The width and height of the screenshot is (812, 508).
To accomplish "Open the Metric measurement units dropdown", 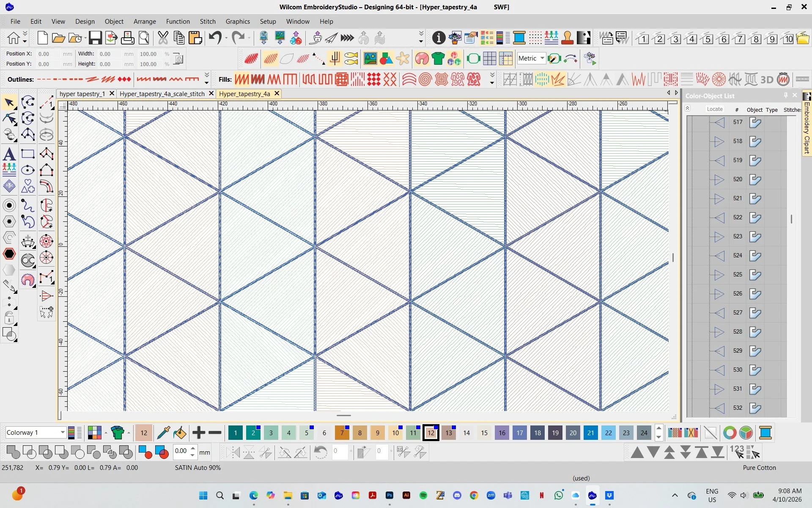I will tap(542, 58).
